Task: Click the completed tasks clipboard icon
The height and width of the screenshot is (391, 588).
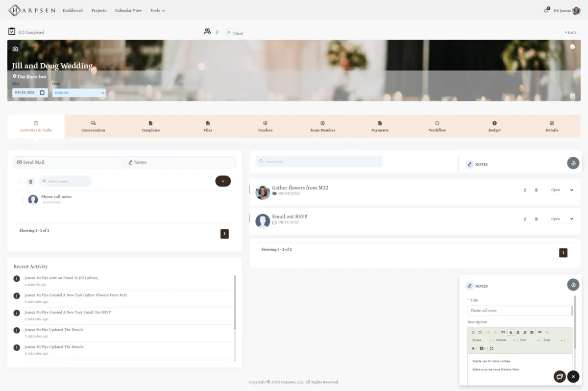Action: click(x=12, y=31)
